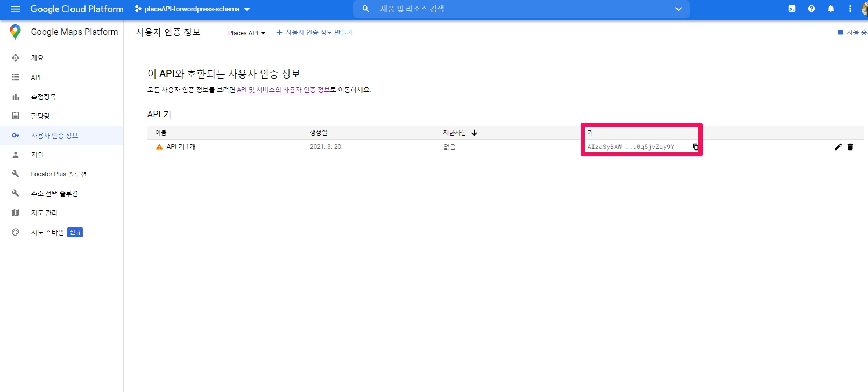Sort by 제한사항 column header
The height and width of the screenshot is (392, 868).
455,133
